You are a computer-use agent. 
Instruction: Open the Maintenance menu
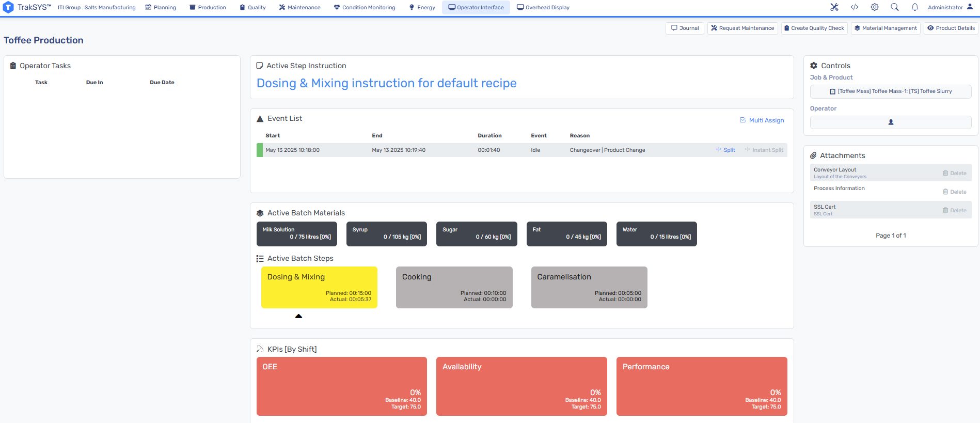(299, 7)
